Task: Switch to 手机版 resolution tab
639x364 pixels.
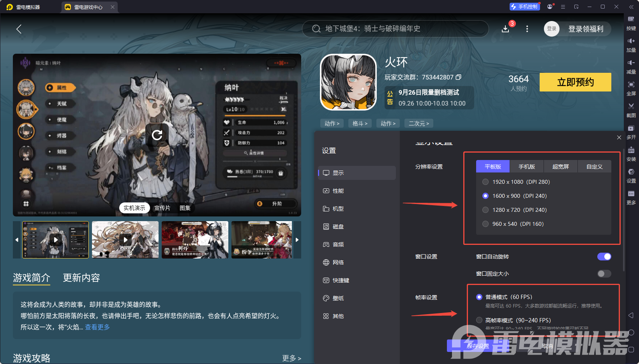Action: tap(527, 167)
